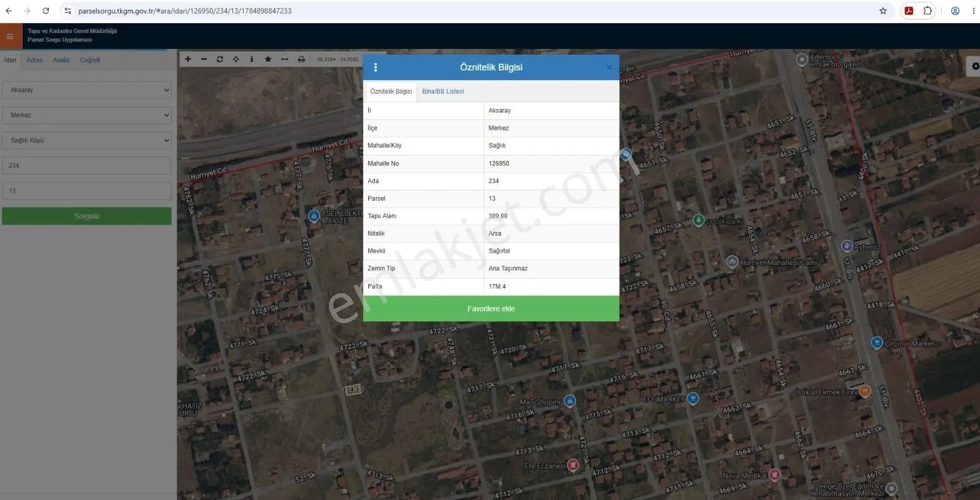Image resolution: width=980 pixels, height=500 pixels.
Task: Select the info query tool
Action: click(x=252, y=59)
